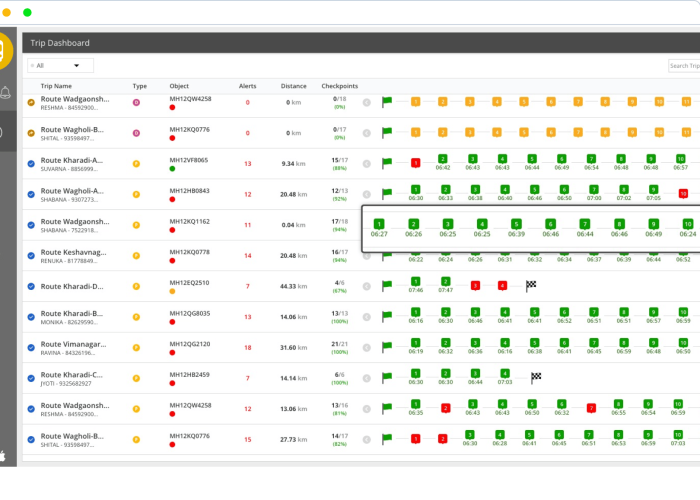700x500 pixels.
Task: Click grey left arrow on Route Wagholi-A timeline
Action: [x=367, y=193]
